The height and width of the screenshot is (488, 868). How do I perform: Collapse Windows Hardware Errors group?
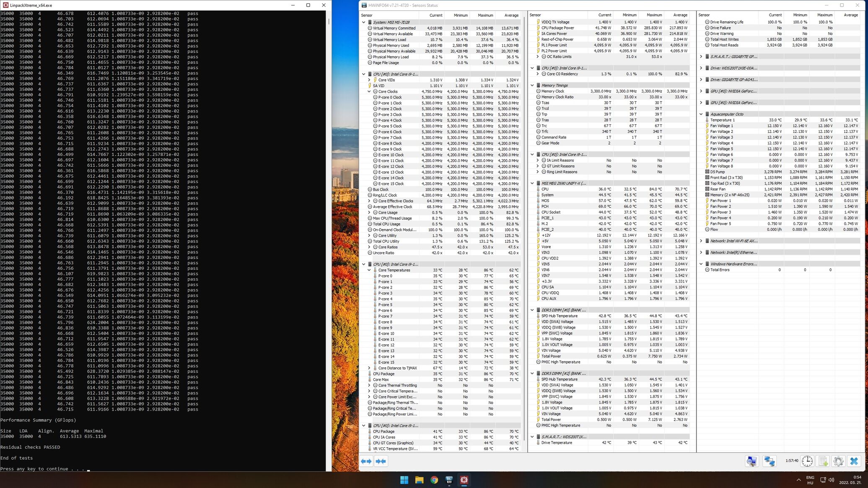point(701,264)
